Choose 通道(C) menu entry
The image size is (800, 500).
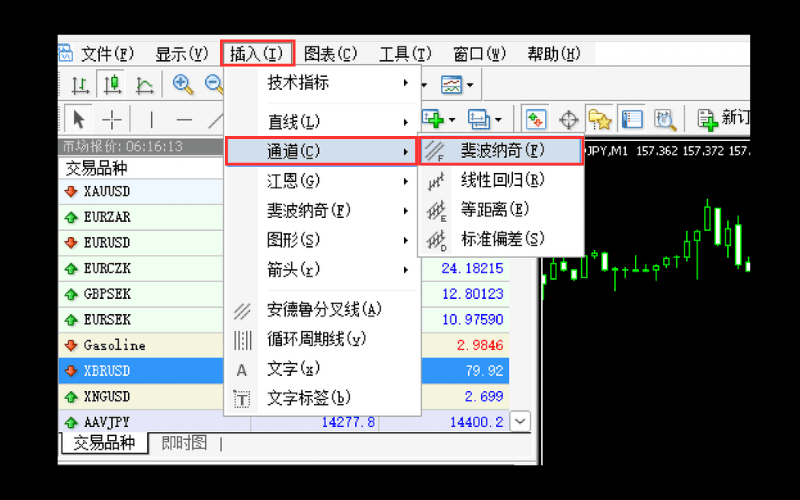pos(322,152)
